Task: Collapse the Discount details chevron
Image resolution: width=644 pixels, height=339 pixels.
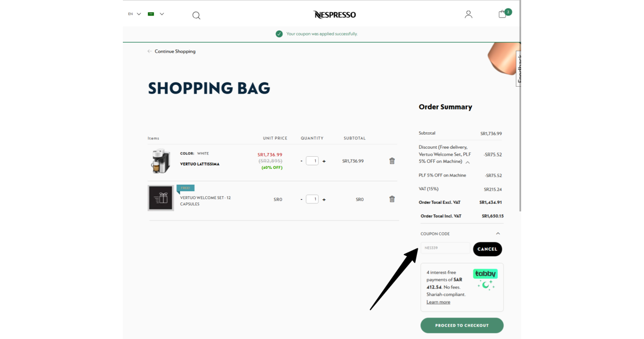Action: point(467,162)
